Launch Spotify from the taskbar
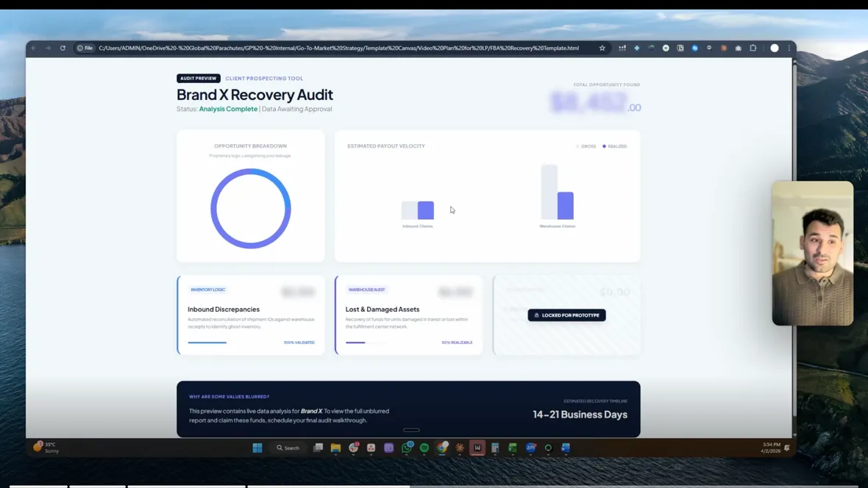 click(x=424, y=448)
